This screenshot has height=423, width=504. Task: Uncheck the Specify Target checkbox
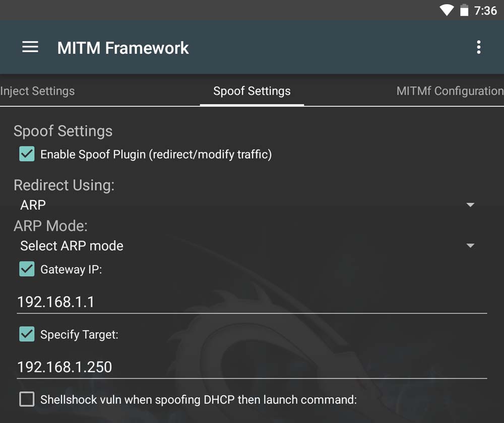27,334
